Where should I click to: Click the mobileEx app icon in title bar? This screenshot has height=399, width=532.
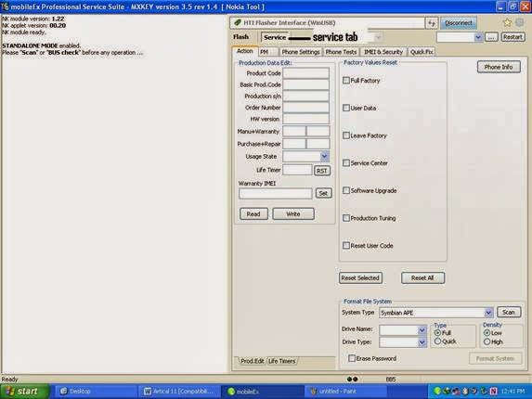5,6
